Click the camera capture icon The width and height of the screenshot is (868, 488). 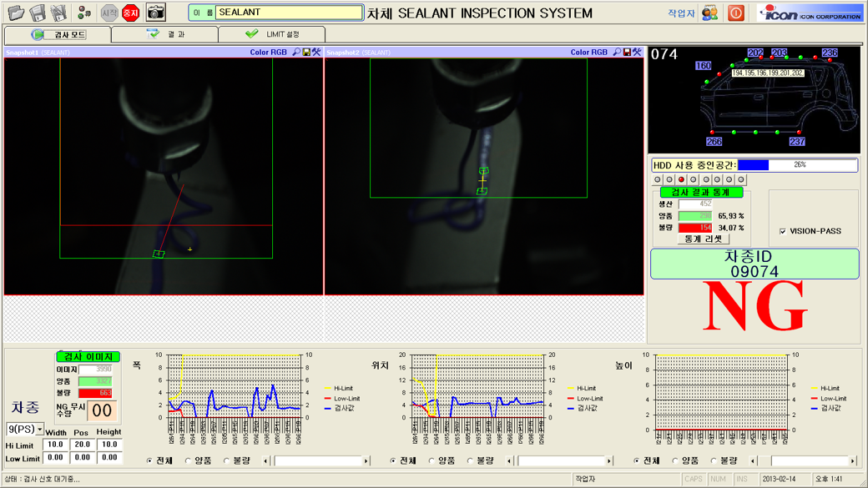(x=155, y=12)
